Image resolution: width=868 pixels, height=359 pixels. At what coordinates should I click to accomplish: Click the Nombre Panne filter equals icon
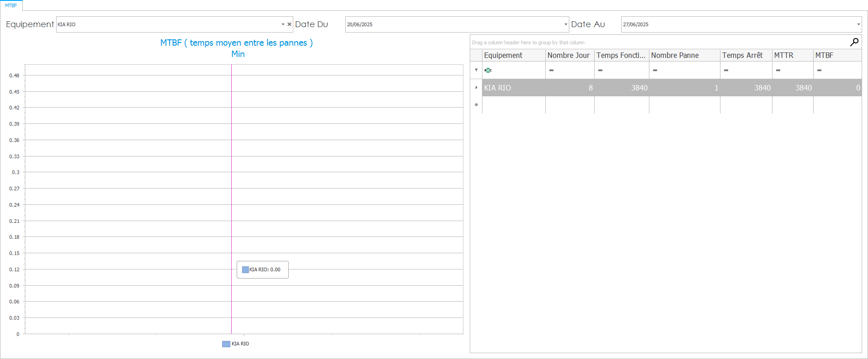[x=655, y=70]
